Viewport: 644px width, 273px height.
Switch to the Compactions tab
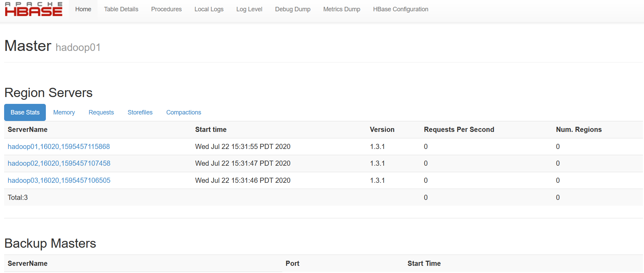(183, 112)
